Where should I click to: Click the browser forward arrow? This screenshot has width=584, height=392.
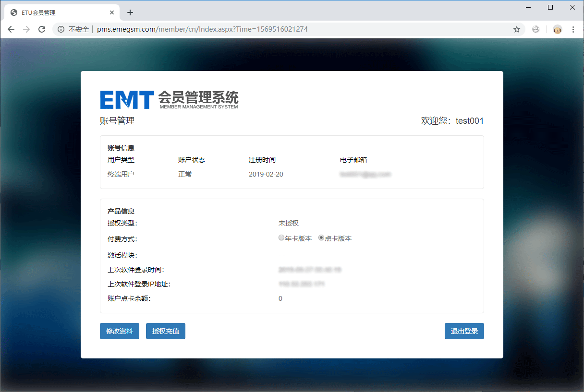point(26,29)
